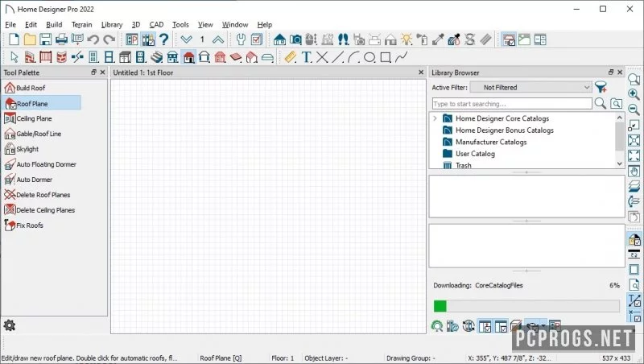The width and height of the screenshot is (644, 364).
Task: Click the CoreCatalogFiles download progress bar
Action: tap(526, 306)
